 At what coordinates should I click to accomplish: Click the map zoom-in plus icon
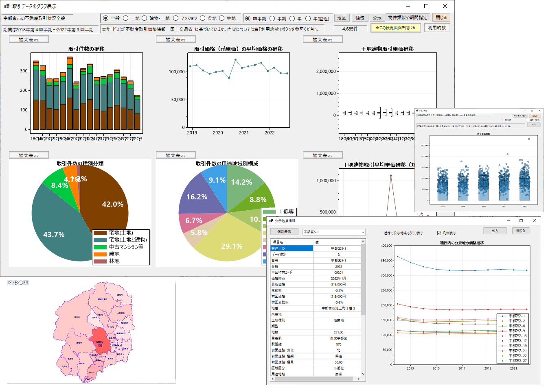click(15, 282)
